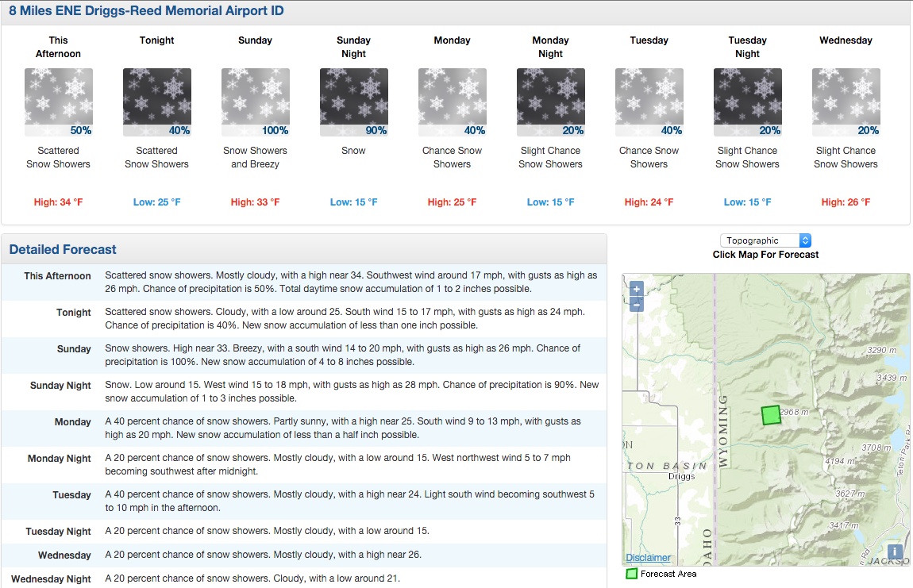
Task: Click the map zoom in plus button
Action: (x=637, y=289)
